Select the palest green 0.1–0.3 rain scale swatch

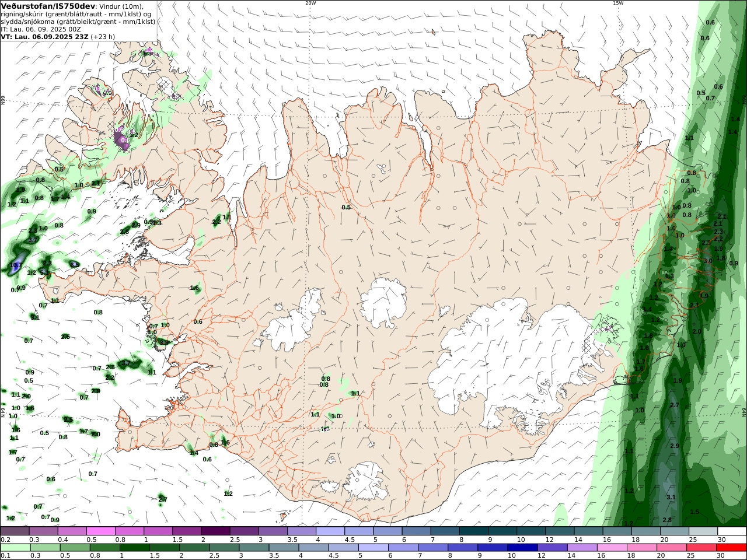15,548
